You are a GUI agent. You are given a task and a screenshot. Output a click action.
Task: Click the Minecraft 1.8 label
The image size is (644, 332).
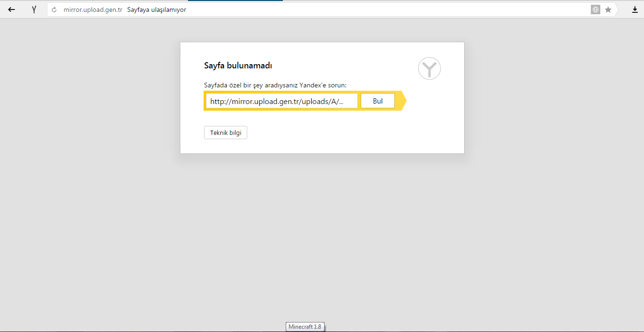tap(305, 327)
